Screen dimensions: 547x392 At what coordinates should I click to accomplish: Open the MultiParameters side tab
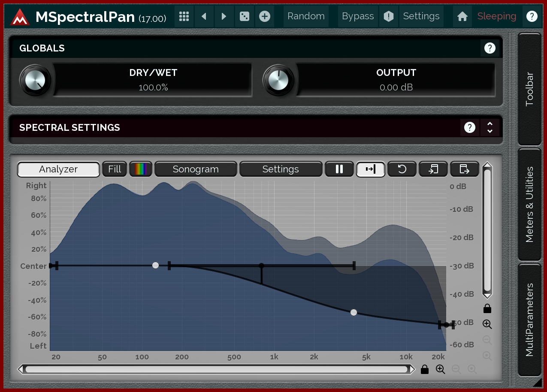coord(530,320)
